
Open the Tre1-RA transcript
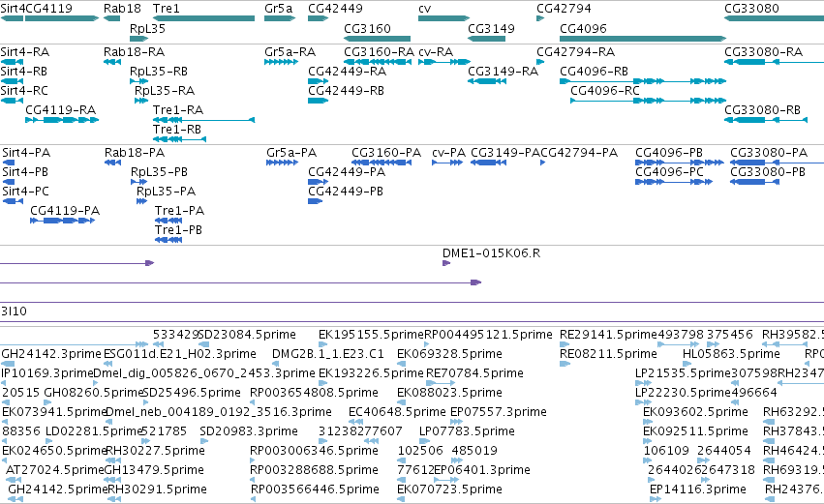click(178, 110)
